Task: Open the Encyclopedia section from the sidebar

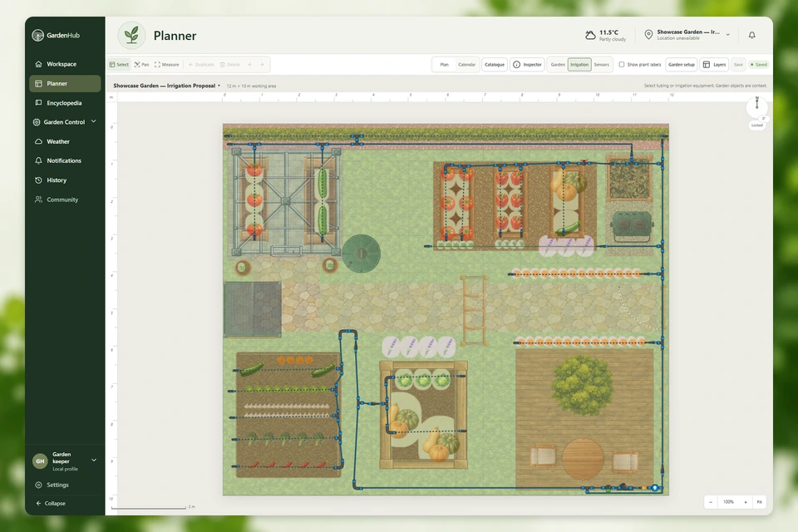Action: coord(65,103)
